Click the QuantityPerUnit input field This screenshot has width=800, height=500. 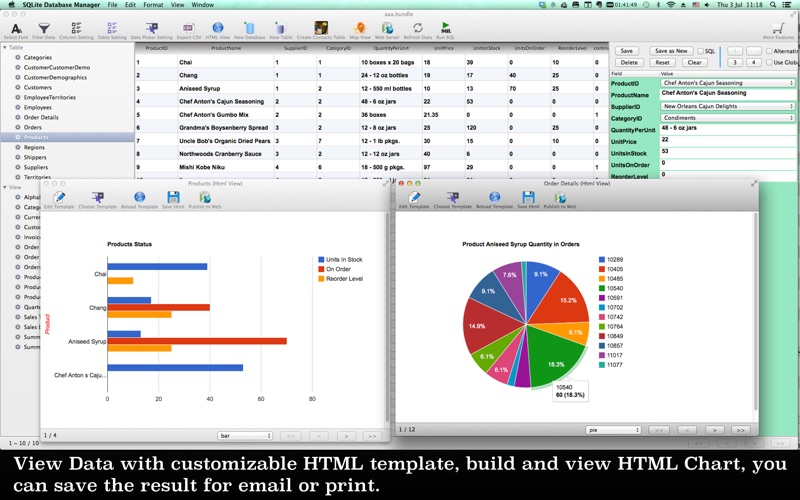tap(728, 129)
